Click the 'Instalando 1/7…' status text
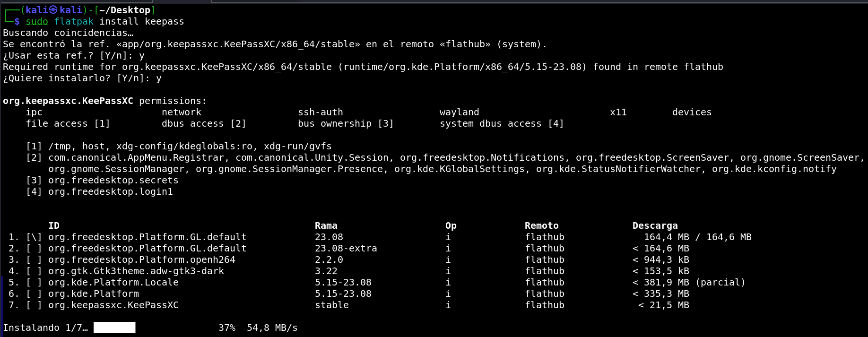The image size is (868, 337). coord(45,328)
